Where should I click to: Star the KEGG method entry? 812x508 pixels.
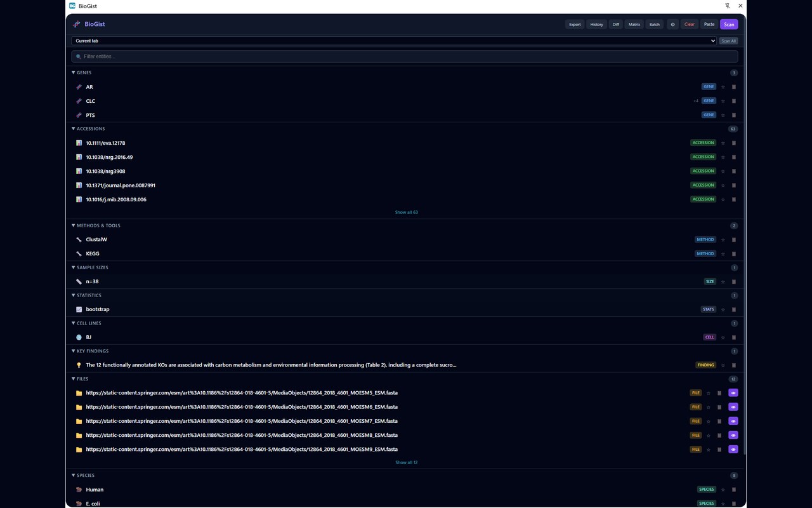(723, 253)
